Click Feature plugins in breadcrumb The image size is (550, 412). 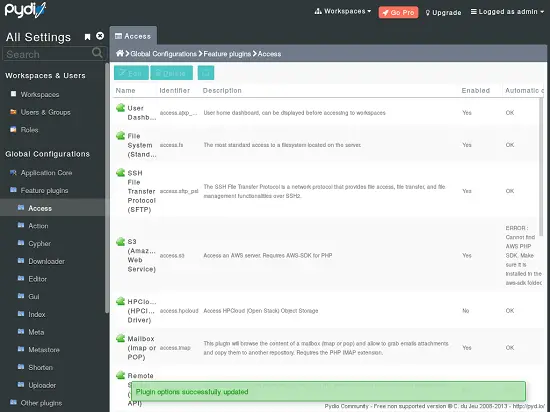[227, 54]
